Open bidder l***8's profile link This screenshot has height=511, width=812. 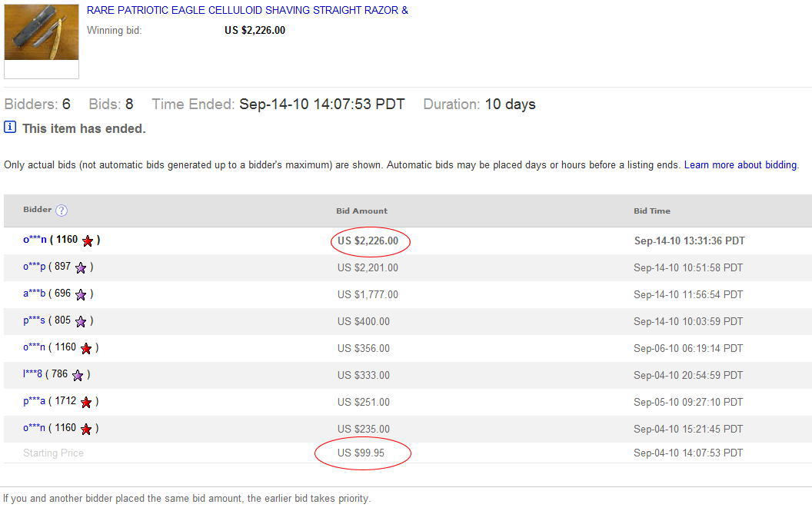coord(33,374)
